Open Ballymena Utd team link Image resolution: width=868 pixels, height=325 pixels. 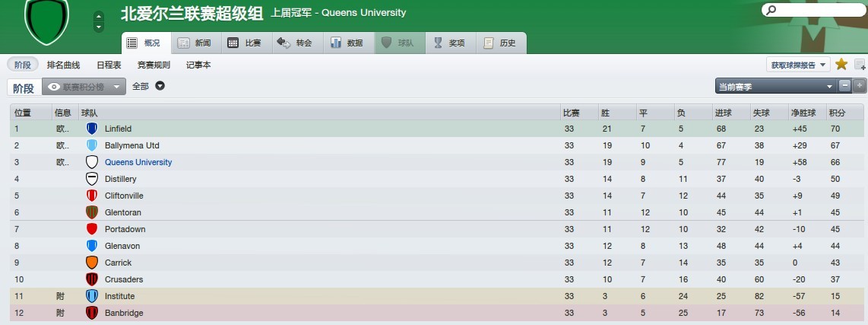coord(131,145)
